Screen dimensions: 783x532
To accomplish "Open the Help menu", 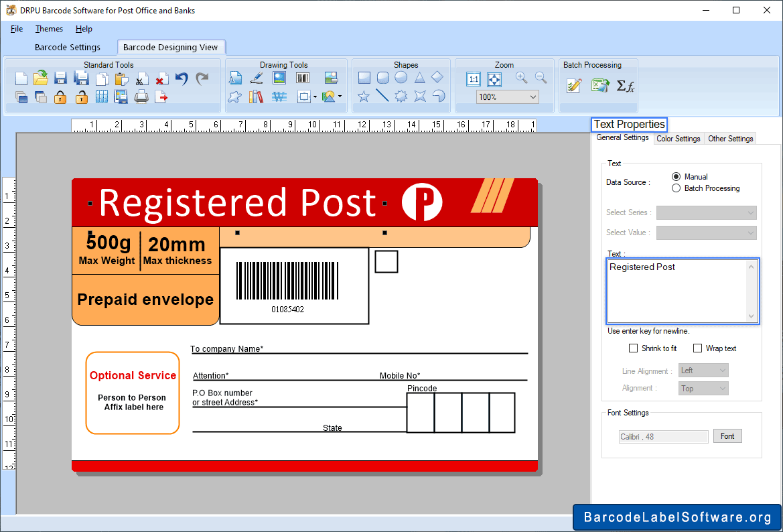I will click(84, 28).
